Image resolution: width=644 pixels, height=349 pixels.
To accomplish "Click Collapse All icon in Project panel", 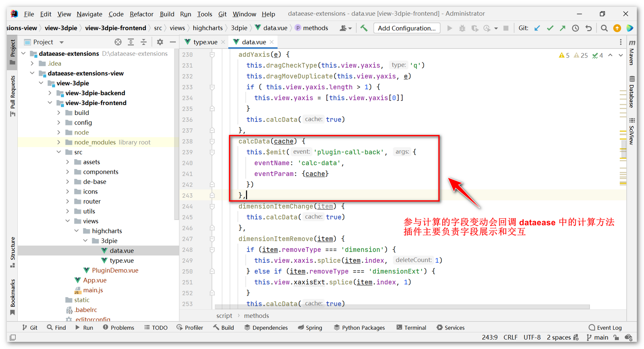I will tap(144, 42).
